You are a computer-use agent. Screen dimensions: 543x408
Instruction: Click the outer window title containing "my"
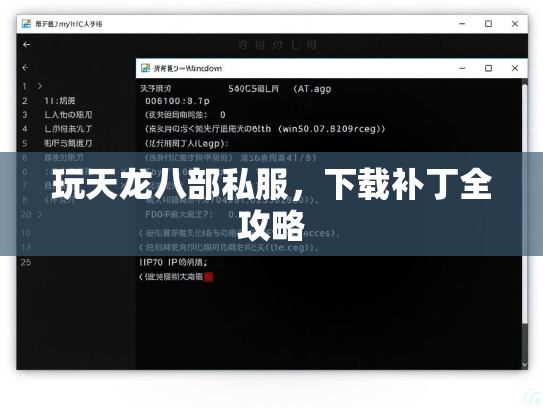[69, 24]
